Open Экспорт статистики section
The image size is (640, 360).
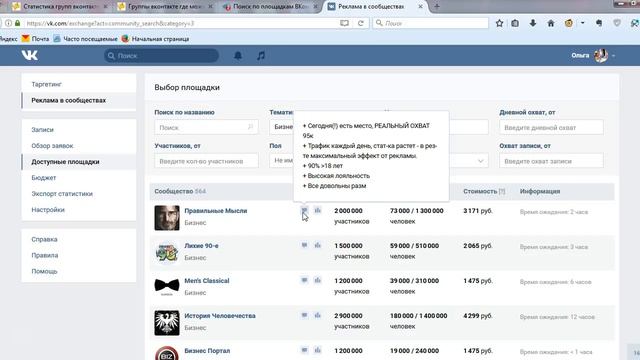tap(62, 193)
